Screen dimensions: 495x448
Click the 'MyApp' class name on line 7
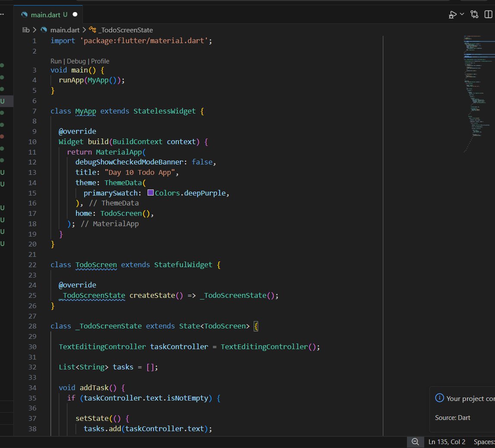[x=85, y=111]
